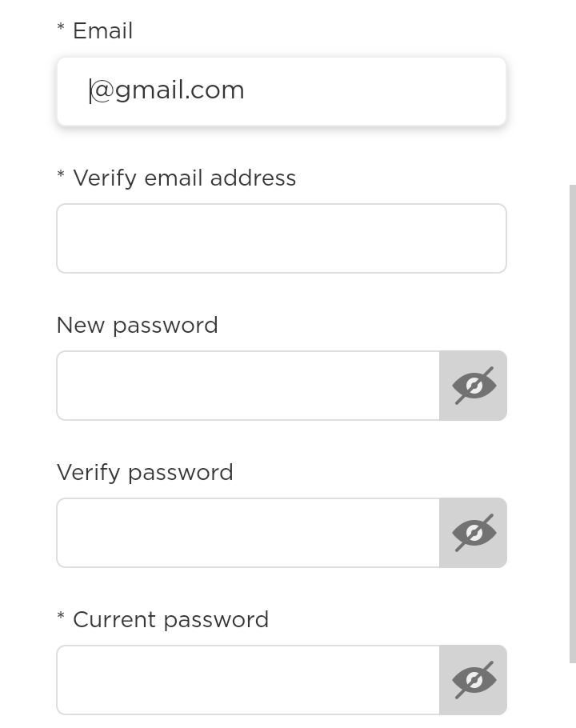Focus the Current password text field
Viewport: 576px width, 728px height.
click(248, 680)
